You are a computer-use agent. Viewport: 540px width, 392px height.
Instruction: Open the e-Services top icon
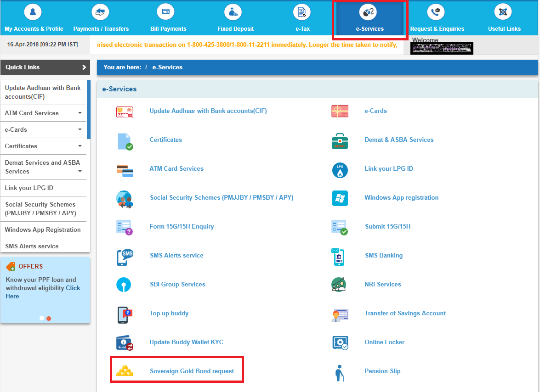pos(368,12)
